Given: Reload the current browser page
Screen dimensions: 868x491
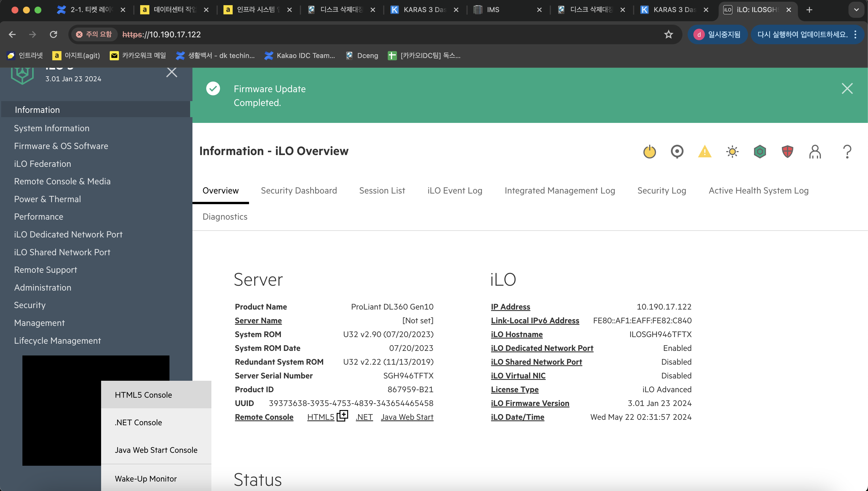Looking at the screenshot, I should pos(53,34).
